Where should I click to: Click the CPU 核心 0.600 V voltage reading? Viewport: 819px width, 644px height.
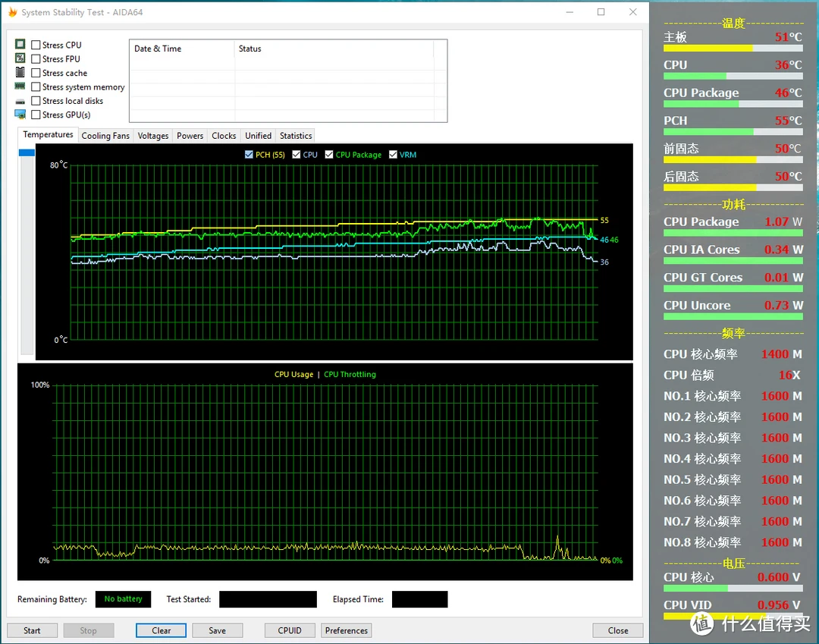point(733,577)
